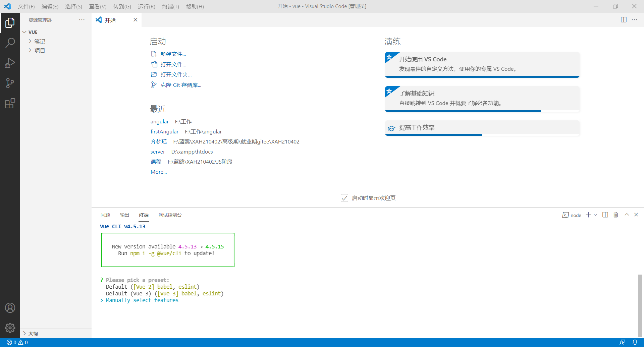
Task: Switch to the 问题 panel tab
Action: point(105,215)
